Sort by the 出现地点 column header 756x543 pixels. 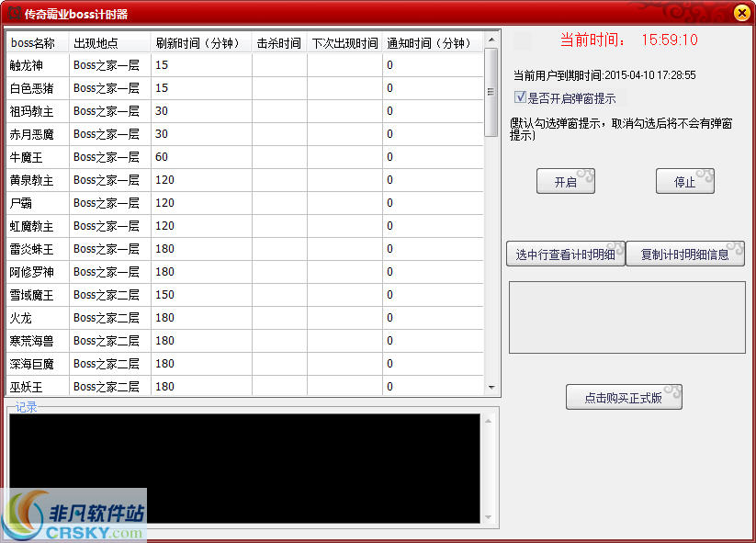pos(110,43)
